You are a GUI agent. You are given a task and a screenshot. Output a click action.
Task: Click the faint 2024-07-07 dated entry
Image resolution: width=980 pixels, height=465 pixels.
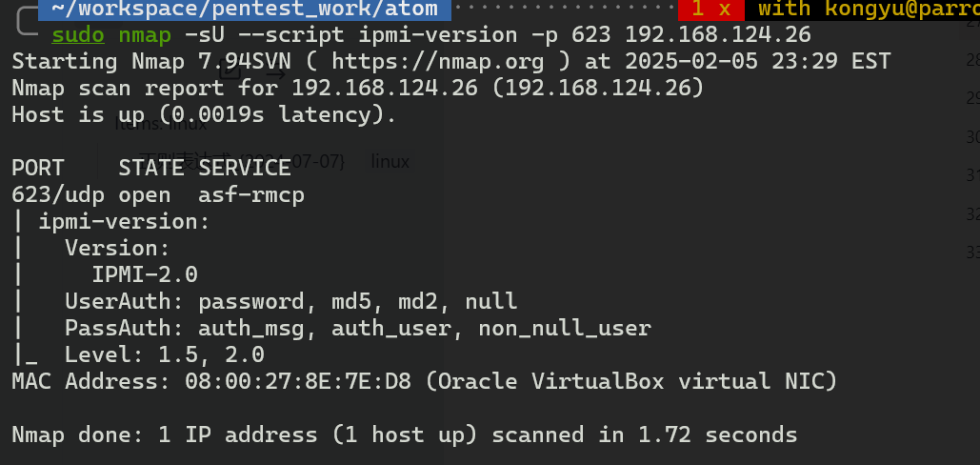click(242, 162)
